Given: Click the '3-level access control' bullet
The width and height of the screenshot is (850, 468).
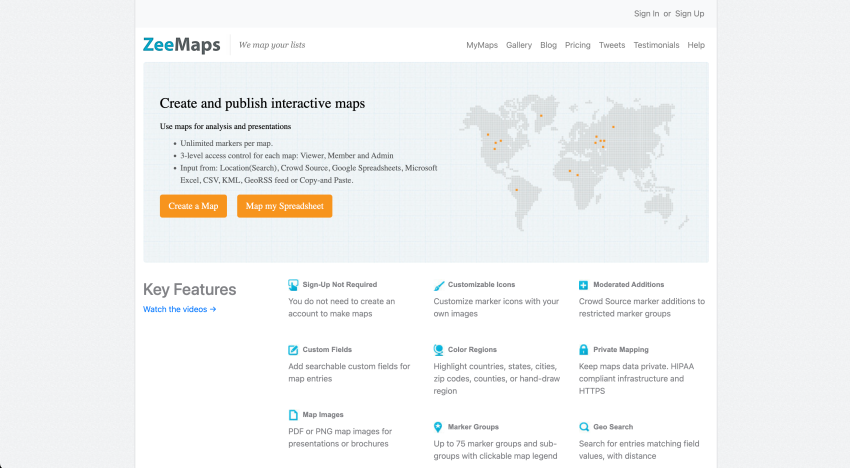Looking at the screenshot, I should [x=287, y=156].
